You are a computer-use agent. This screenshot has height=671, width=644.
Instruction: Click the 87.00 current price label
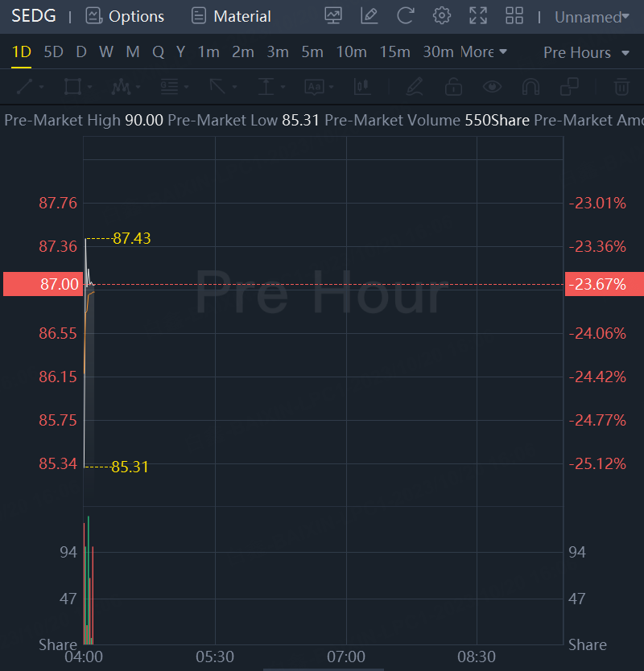click(41, 284)
